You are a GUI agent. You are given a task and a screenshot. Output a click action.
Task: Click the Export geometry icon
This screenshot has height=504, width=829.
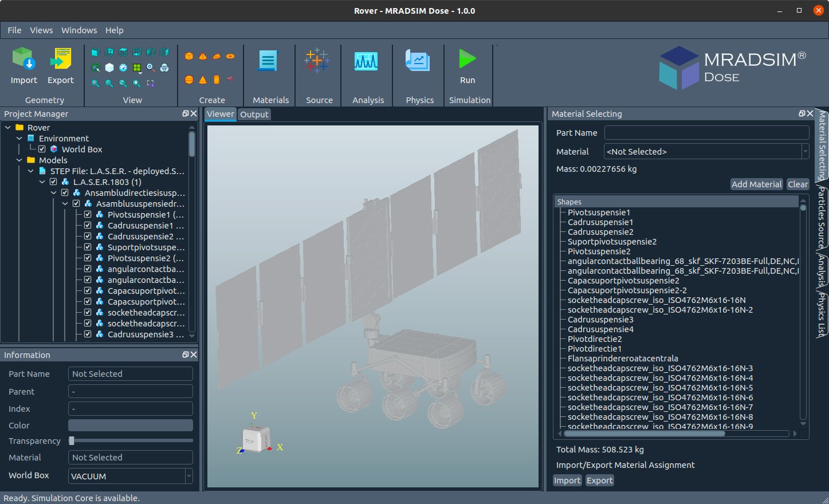(60, 60)
